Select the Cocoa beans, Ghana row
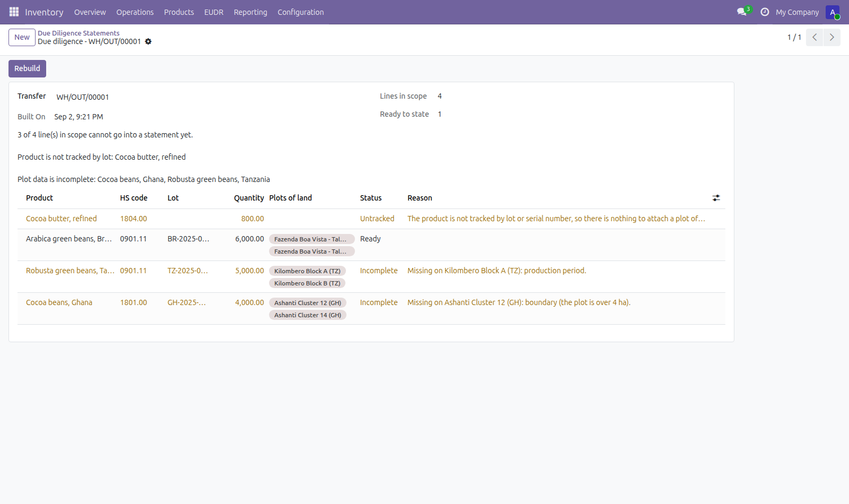Screen dimensions: 849x504 [x=371, y=309]
